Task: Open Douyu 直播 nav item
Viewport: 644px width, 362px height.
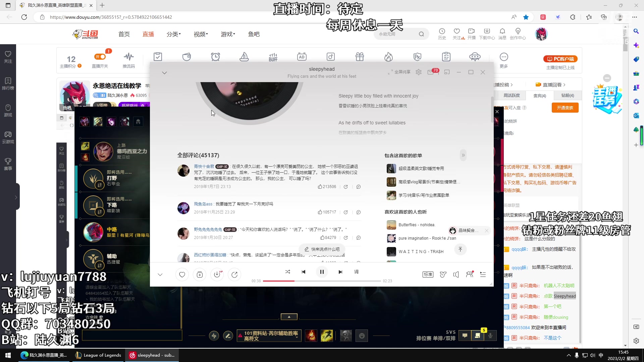Action: (148, 34)
